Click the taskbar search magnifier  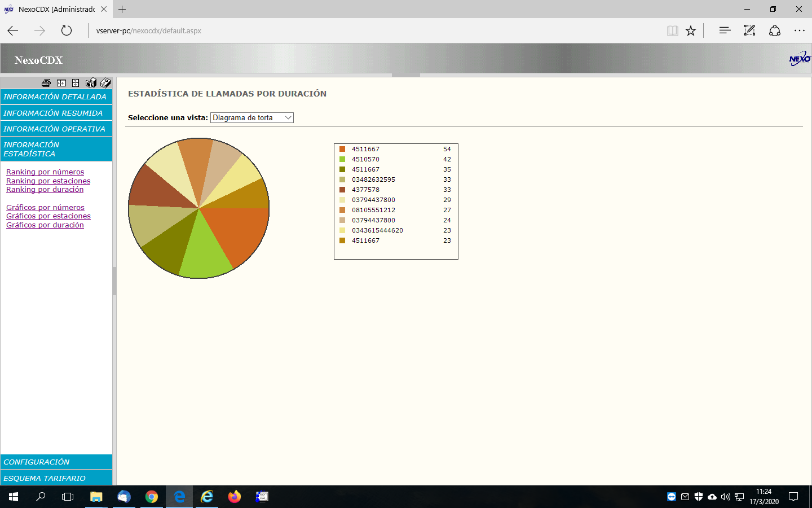(x=41, y=497)
